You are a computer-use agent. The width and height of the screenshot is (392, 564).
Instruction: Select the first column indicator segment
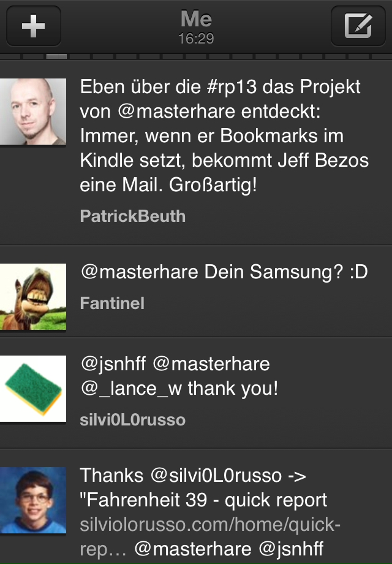tap(10, 56)
